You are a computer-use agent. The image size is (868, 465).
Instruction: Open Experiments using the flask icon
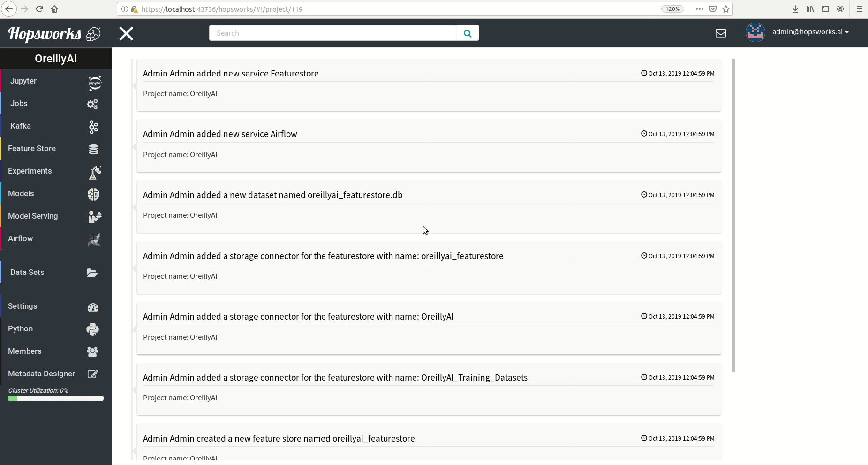coord(95,172)
